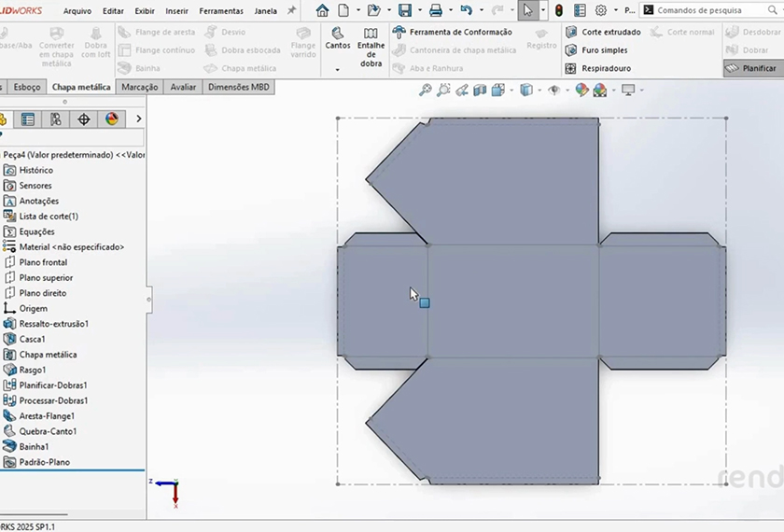Click the traffic light Rebuild icon
Image resolution: width=784 pixels, height=532 pixels.
point(558,10)
